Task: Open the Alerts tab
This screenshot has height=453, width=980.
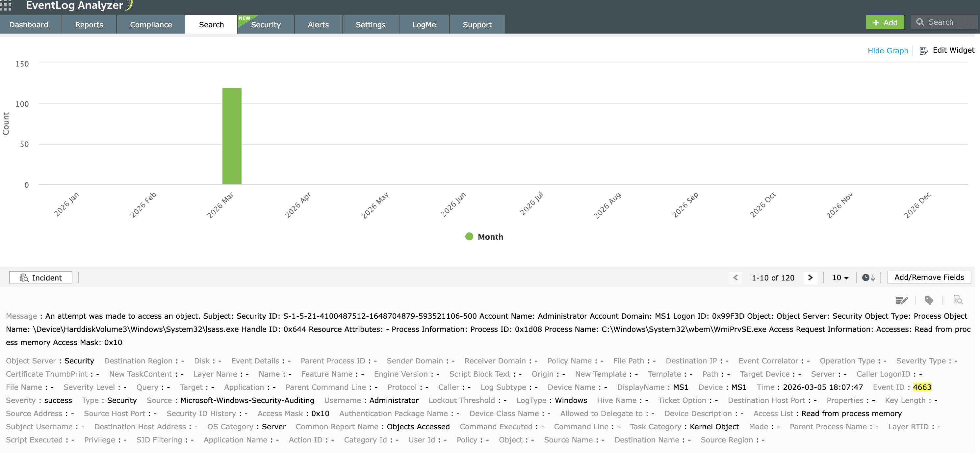Action: [318, 25]
